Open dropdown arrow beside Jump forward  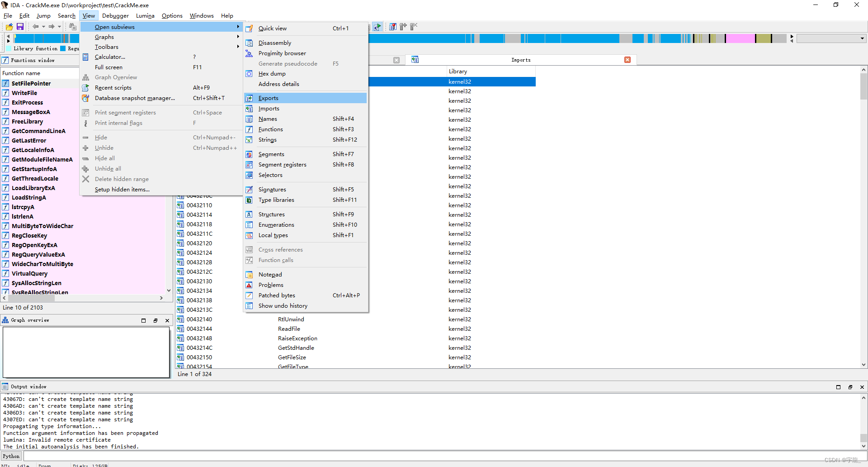59,27
